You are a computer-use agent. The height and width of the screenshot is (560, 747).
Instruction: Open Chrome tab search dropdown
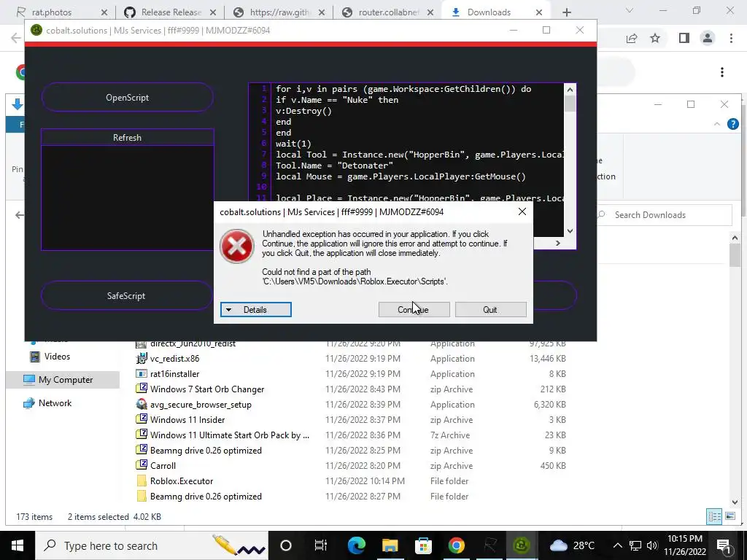(x=630, y=10)
